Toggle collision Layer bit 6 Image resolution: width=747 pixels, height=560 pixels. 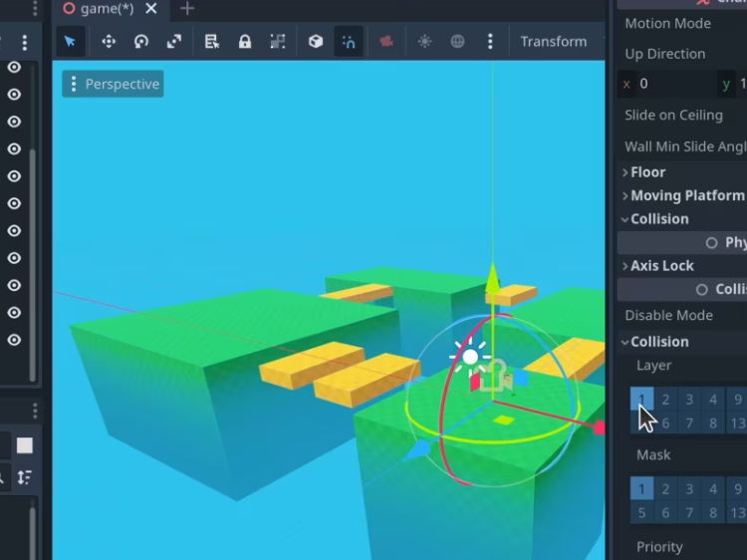click(665, 422)
